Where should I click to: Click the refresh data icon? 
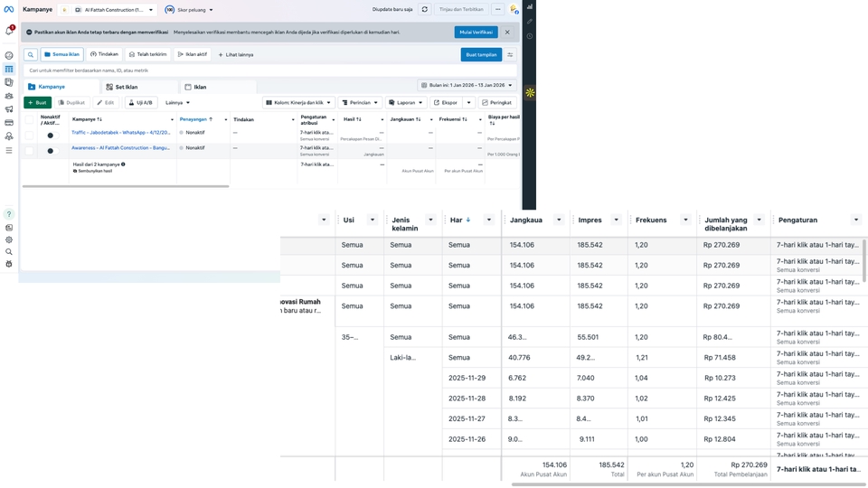click(424, 9)
